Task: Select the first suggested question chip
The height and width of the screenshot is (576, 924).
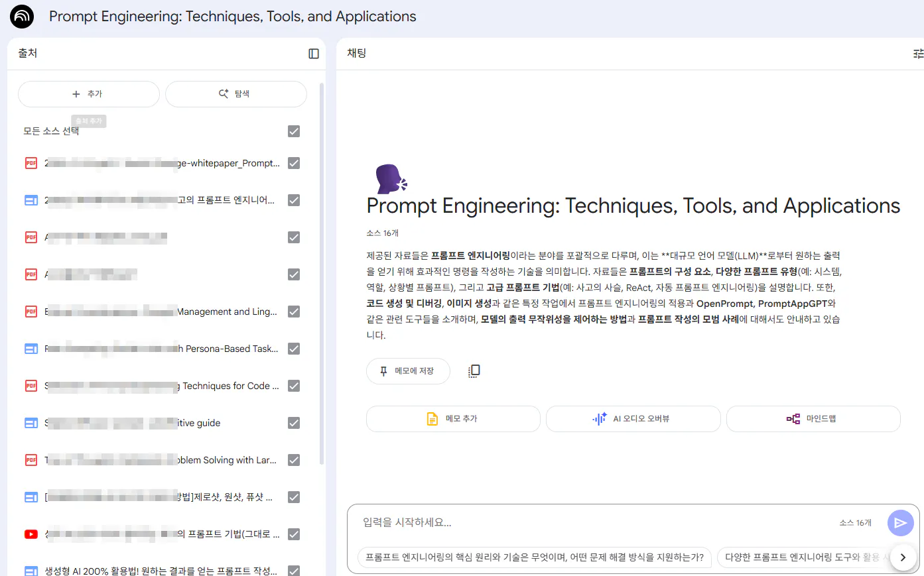Action: 535,557
